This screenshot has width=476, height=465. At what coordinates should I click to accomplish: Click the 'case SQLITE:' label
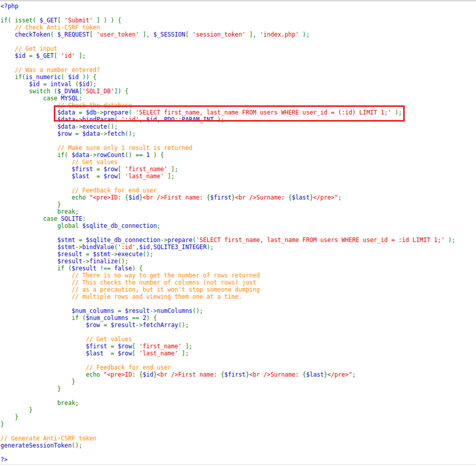coord(64,219)
